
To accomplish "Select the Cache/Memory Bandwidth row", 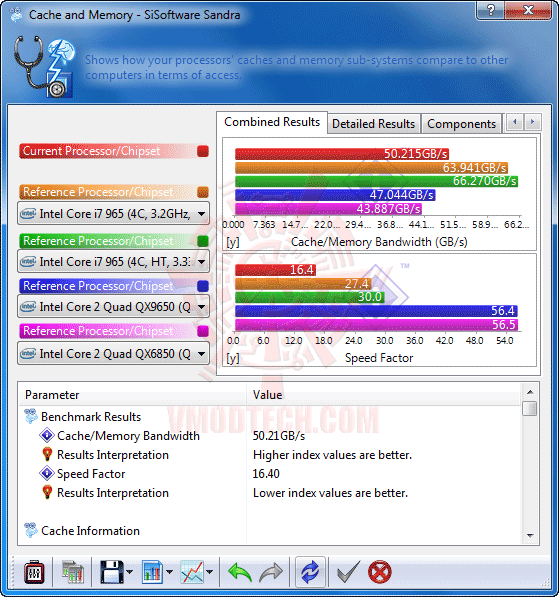I will click(x=270, y=436).
